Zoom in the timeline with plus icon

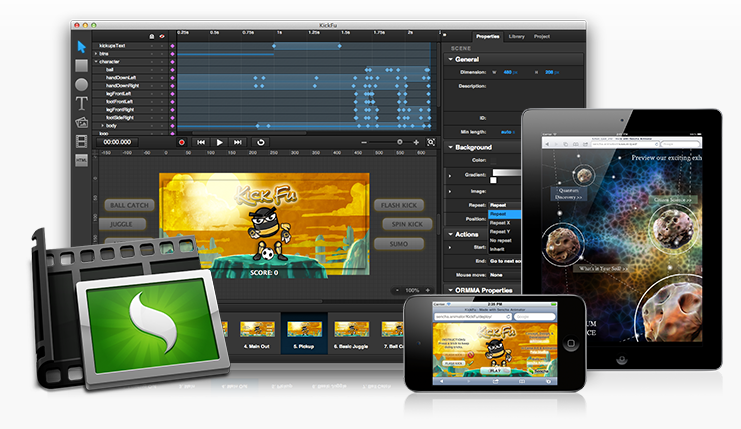[416, 142]
